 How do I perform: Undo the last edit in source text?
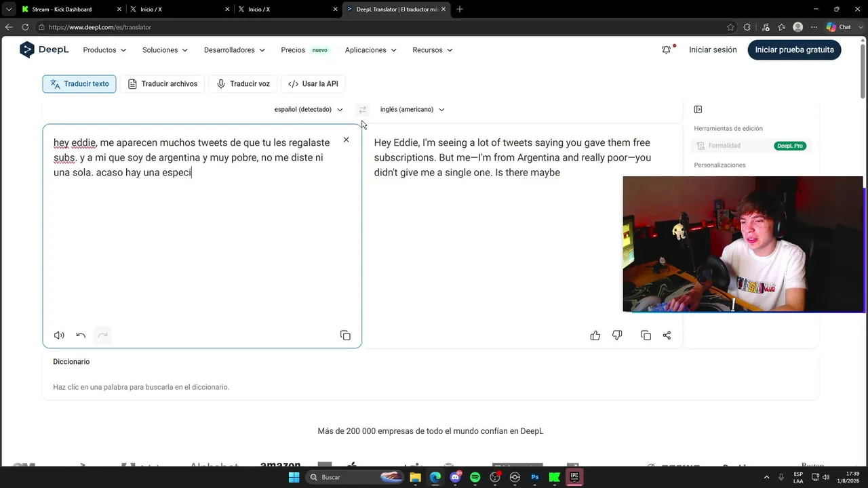[81, 335]
